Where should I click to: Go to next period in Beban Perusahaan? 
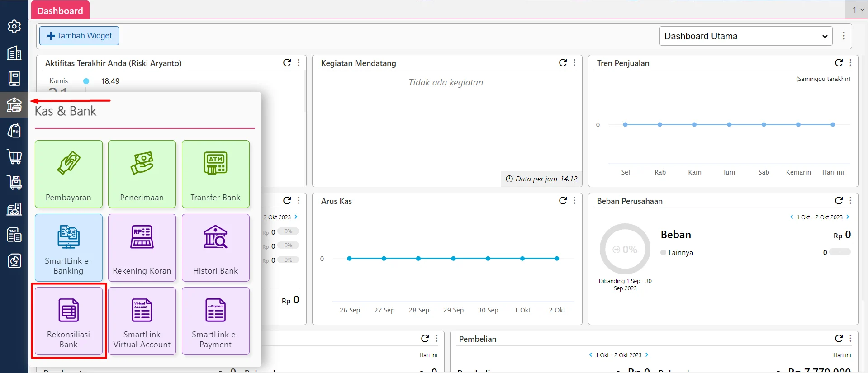[x=848, y=217]
